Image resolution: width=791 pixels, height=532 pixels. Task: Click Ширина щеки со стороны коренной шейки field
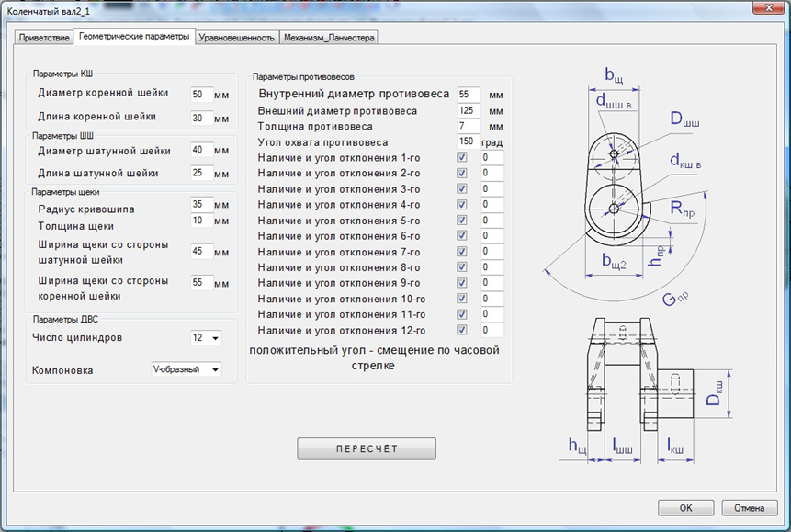[x=202, y=283]
